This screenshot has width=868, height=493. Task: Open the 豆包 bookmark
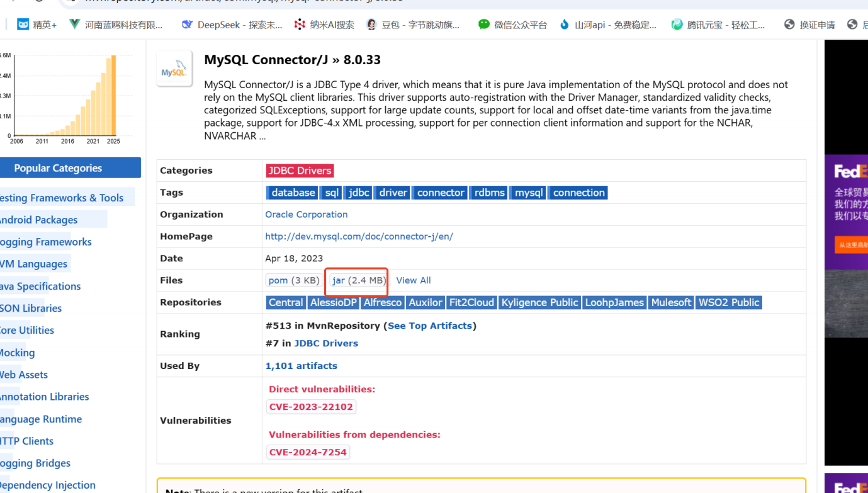click(413, 25)
